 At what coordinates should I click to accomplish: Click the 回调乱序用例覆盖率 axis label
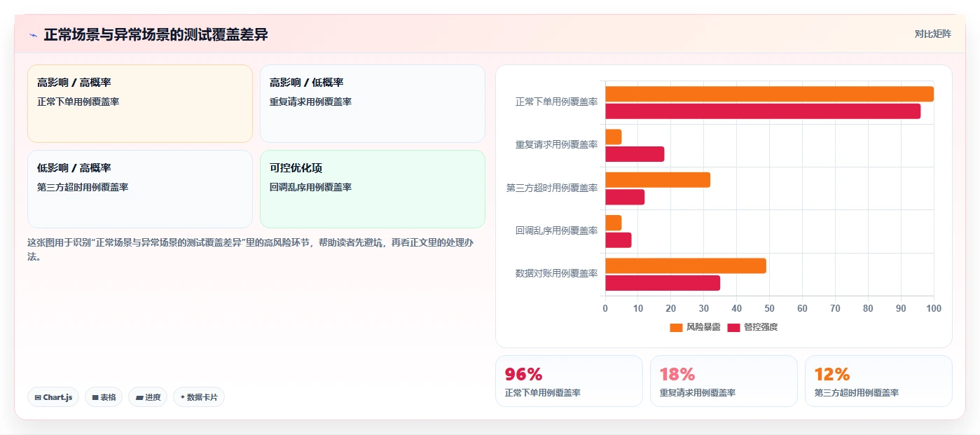pos(556,231)
